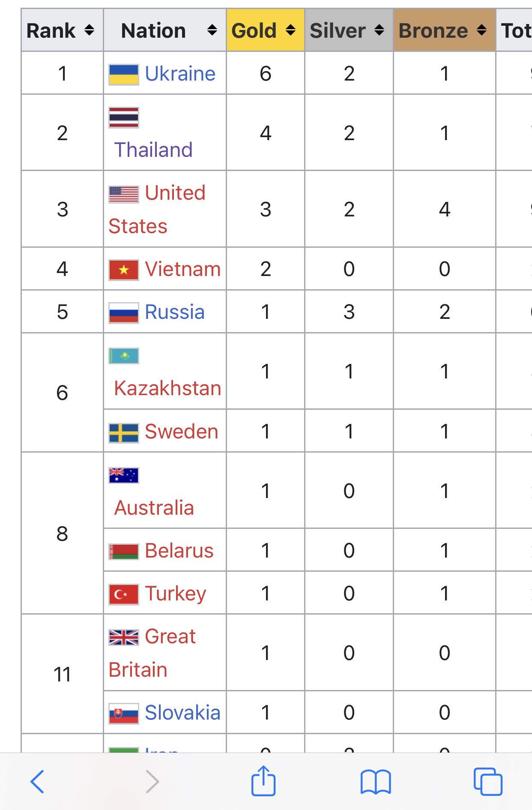Open the Safari bookmarks book icon
The image size is (532, 810).
pos(376,782)
